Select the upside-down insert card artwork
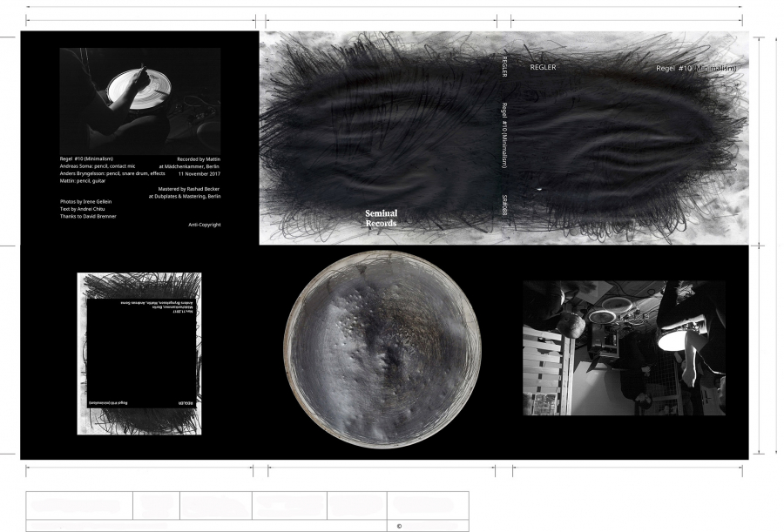The image size is (784, 532). 139,354
